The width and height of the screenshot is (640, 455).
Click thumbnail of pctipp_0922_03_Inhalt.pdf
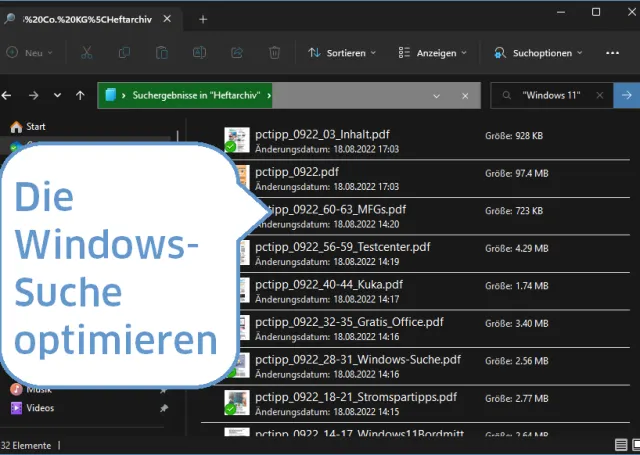[237, 140]
